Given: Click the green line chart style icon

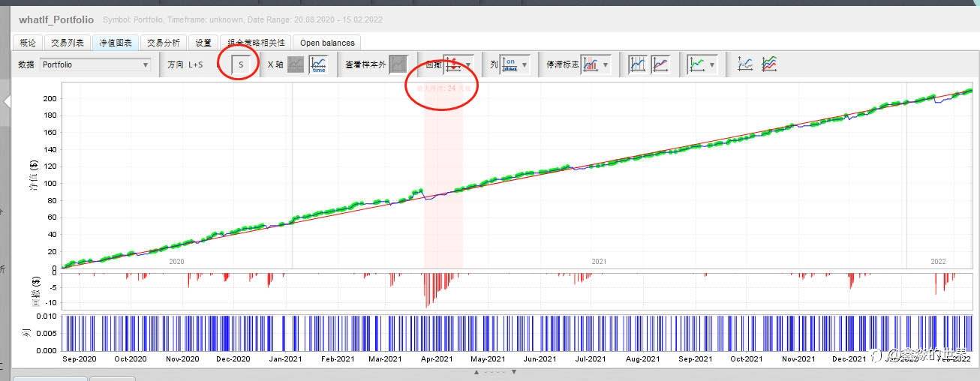Looking at the screenshot, I should click(697, 64).
